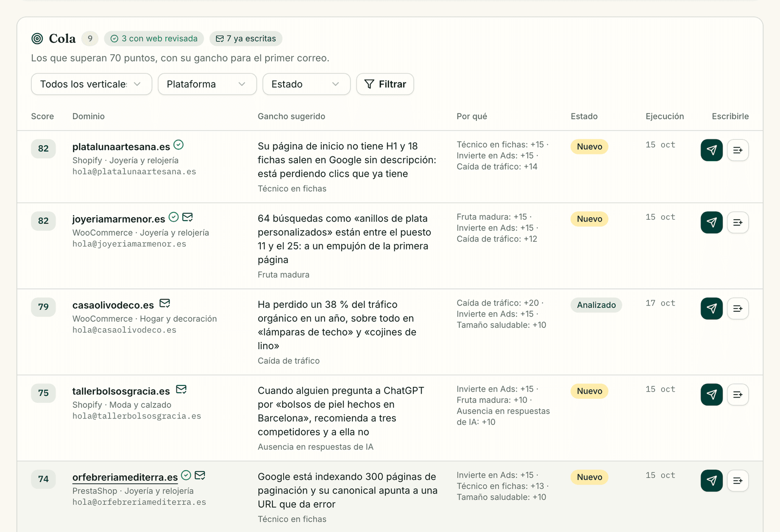The height and width of the screenshot is (532, 780).
Task: Click 'Ausencia en respuestas de IA' hook tag
Action: click(x=315, y=447)
